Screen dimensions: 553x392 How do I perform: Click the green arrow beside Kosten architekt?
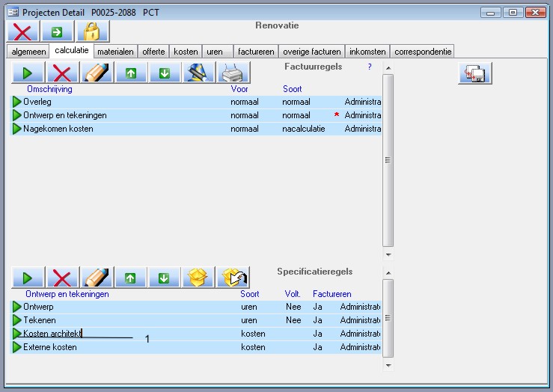(16, 334)
